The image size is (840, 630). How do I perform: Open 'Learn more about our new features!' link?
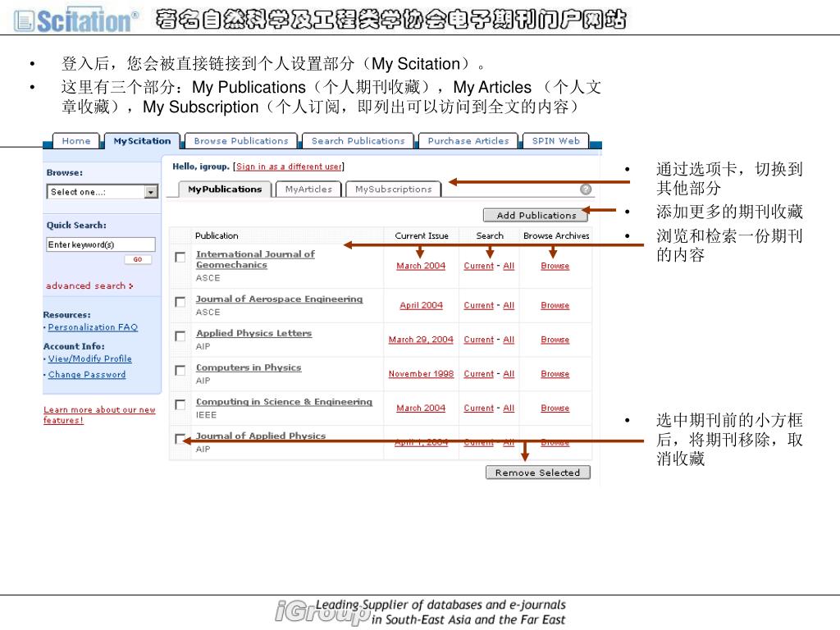tap(99, 414)
